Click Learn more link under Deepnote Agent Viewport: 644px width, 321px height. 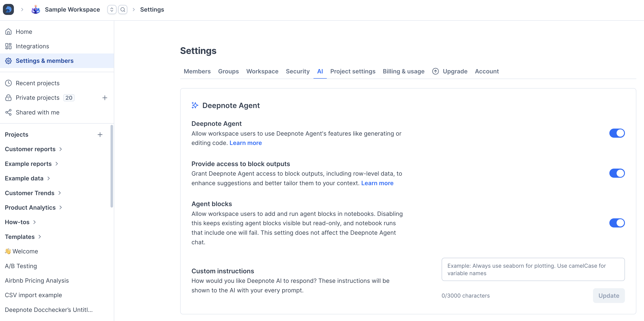point(245,143)
